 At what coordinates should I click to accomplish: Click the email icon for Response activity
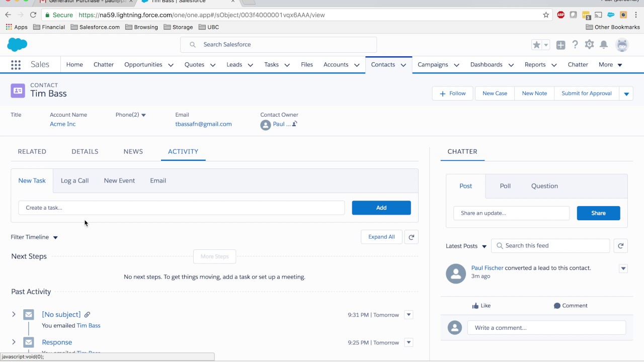(x=29, y=342)
